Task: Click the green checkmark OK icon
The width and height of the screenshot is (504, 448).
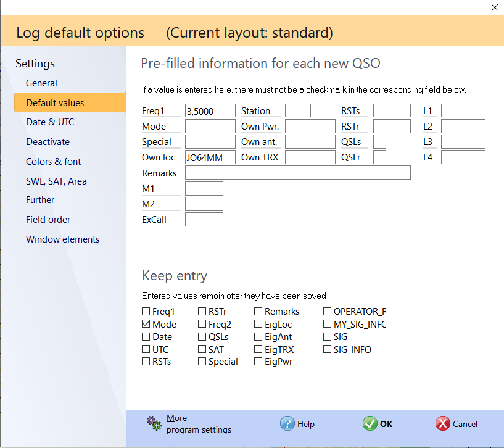Action: 370,423
